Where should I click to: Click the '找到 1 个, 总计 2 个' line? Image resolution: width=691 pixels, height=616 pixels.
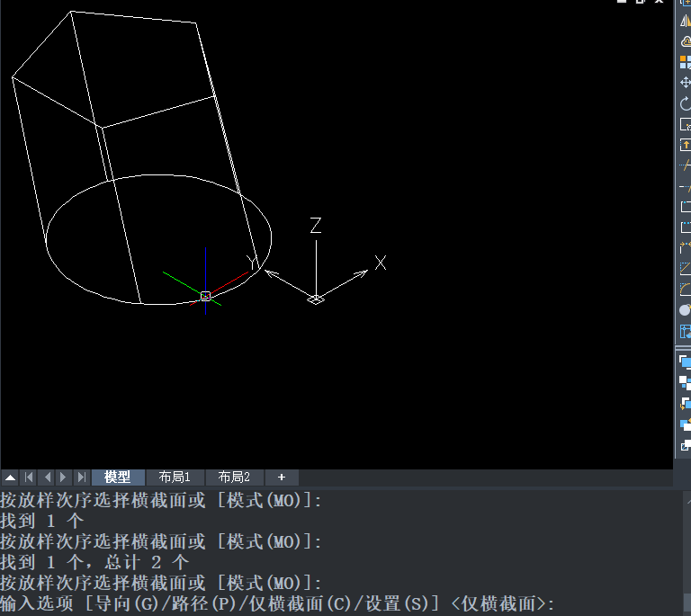pos(94,562)
